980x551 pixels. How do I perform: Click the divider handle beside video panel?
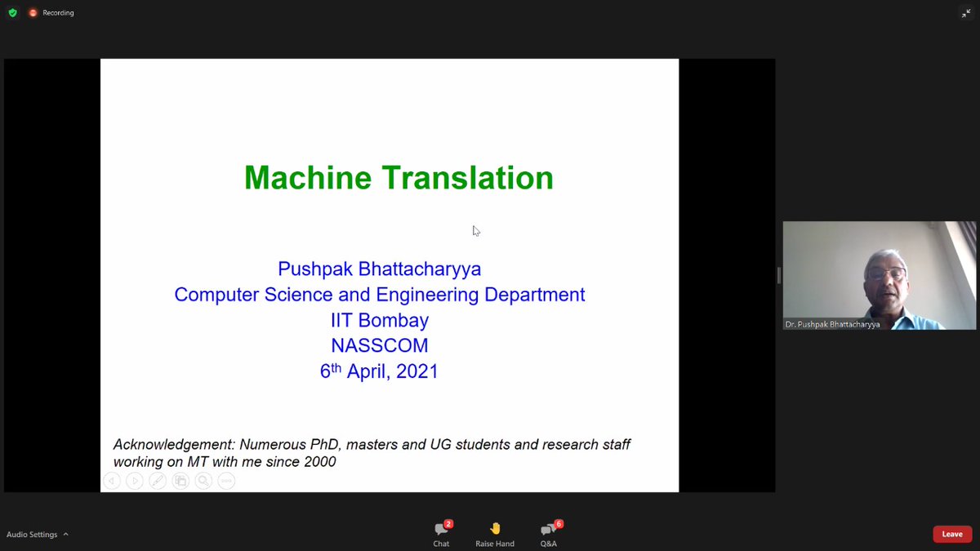[778, 275]
